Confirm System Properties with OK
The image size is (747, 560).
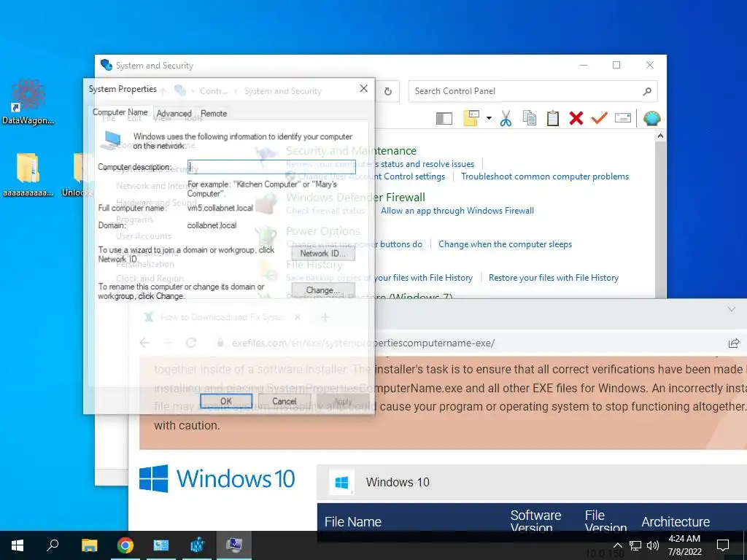click(226, 401)
